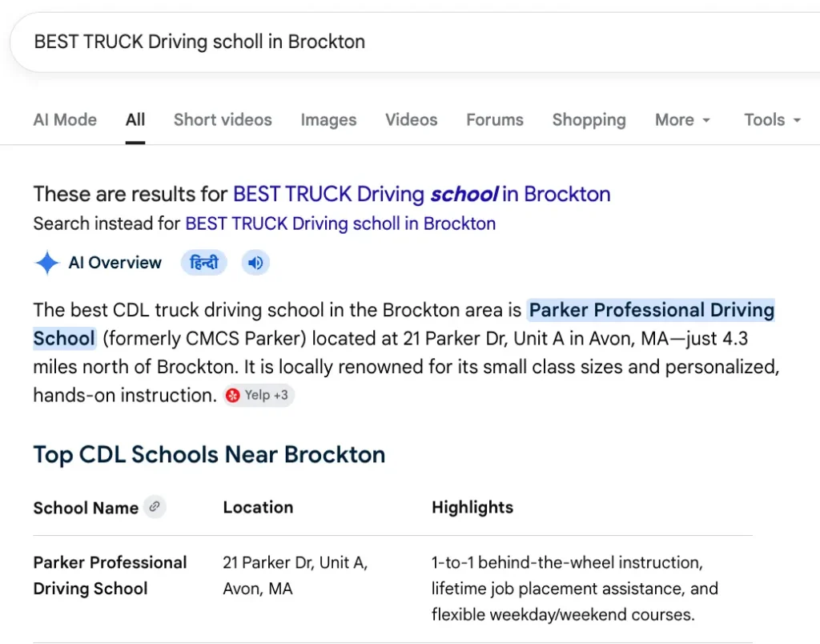Click the AI Overview sparkle icon
Image resolution: width=820 pixels, height=644 pixels.
47,263
